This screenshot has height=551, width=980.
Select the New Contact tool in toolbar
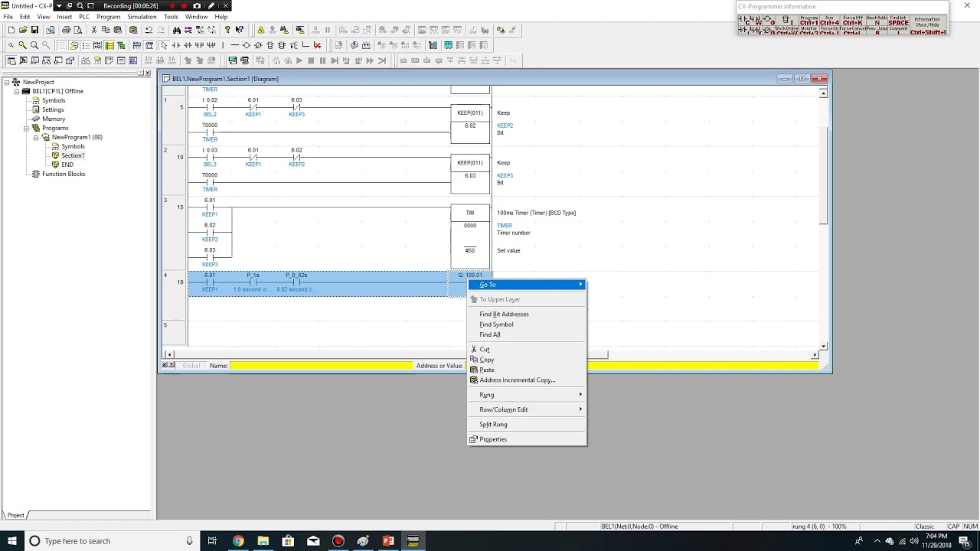[x=176, y=45]
